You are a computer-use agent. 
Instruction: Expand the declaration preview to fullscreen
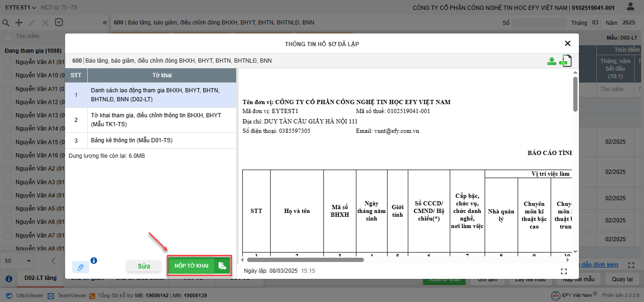563,271
